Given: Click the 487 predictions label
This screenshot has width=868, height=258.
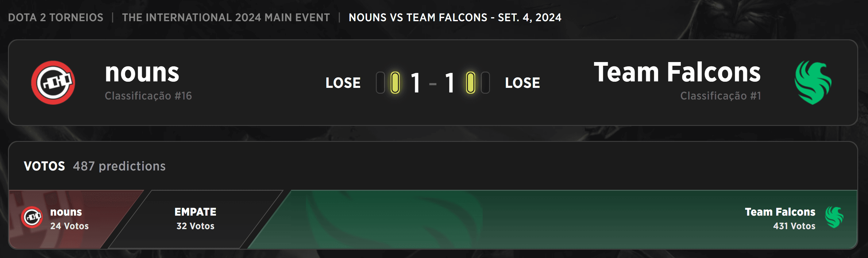Looking at the screenshot, I should (119, 166).
